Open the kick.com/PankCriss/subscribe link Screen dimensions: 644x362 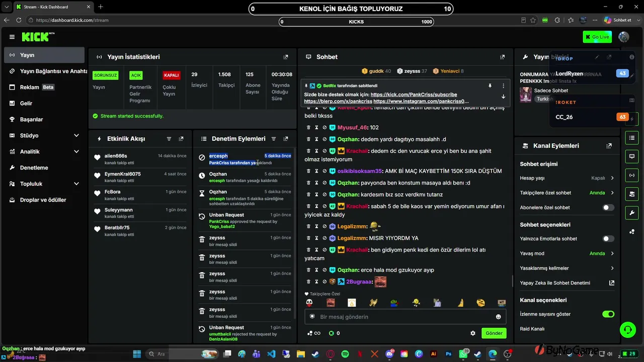414,95
